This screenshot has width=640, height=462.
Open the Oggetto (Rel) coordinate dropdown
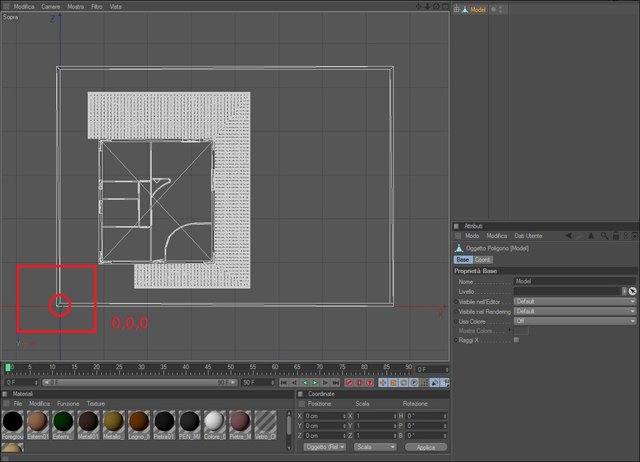(x=324, y=447)
